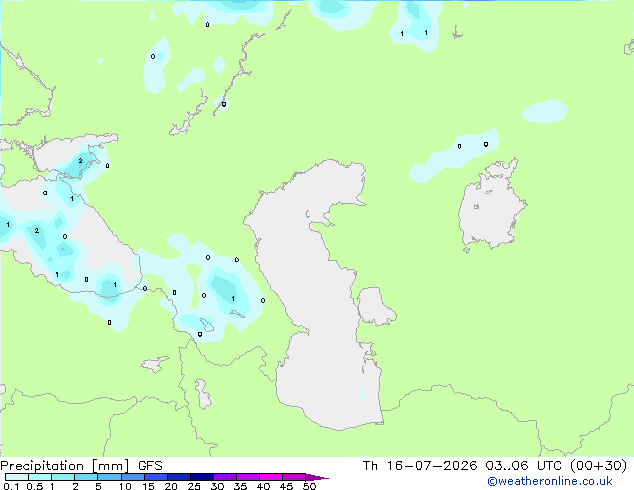This screenshot has height=490, width=634.
Task: Pick legend swatch between 20 and 25
Action: click(x=178, y=477)
